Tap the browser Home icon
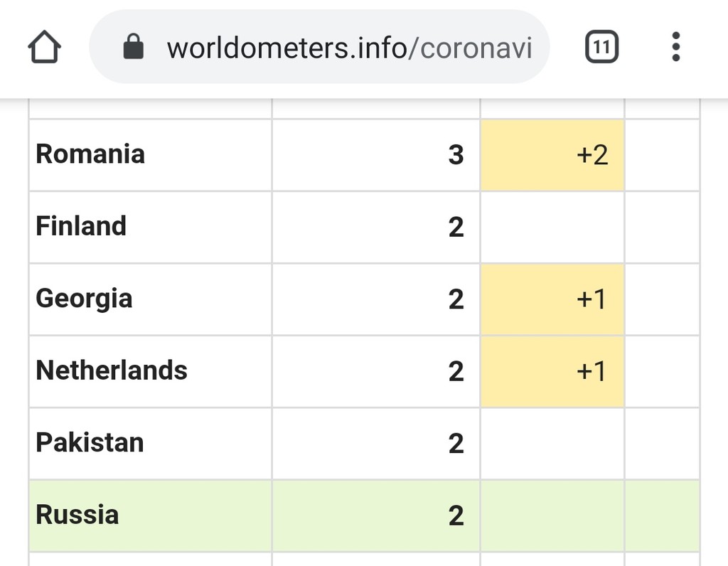Screen dimensions: 728x566 click(44, 46)
